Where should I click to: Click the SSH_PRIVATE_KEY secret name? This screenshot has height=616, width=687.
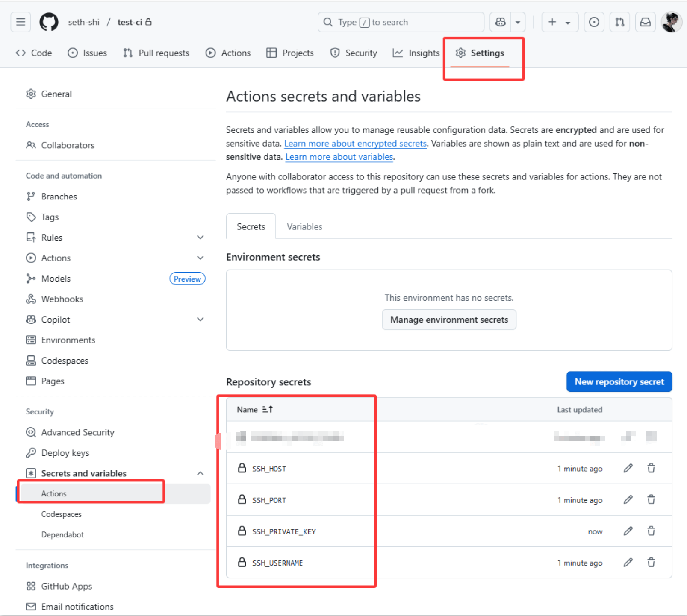click(x=284, y=532)
